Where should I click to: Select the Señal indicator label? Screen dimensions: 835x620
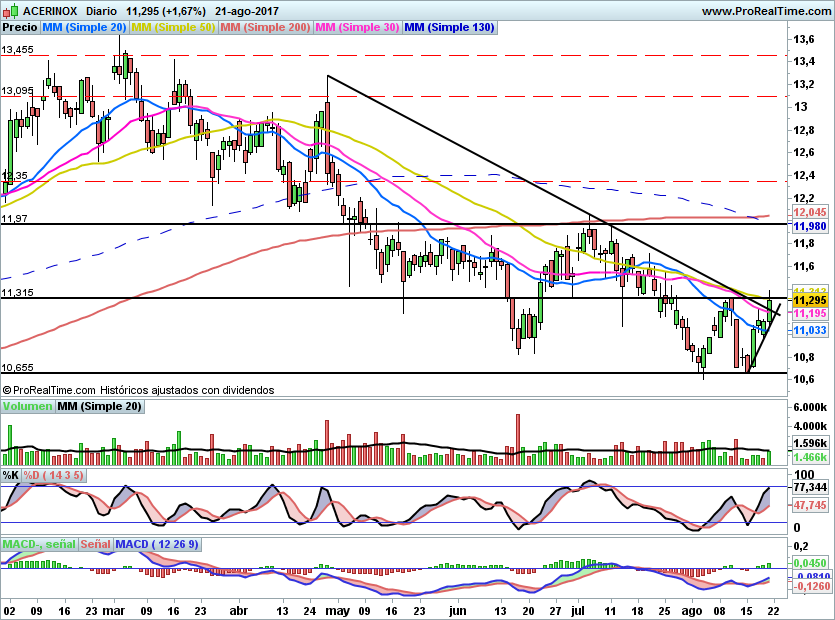[x=95, y=544]
